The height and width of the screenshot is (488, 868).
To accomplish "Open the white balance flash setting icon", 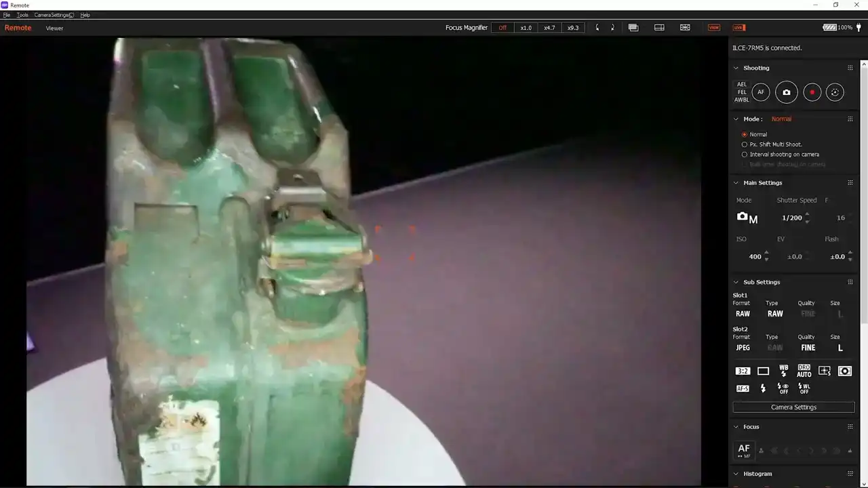I will click(783, 371).
